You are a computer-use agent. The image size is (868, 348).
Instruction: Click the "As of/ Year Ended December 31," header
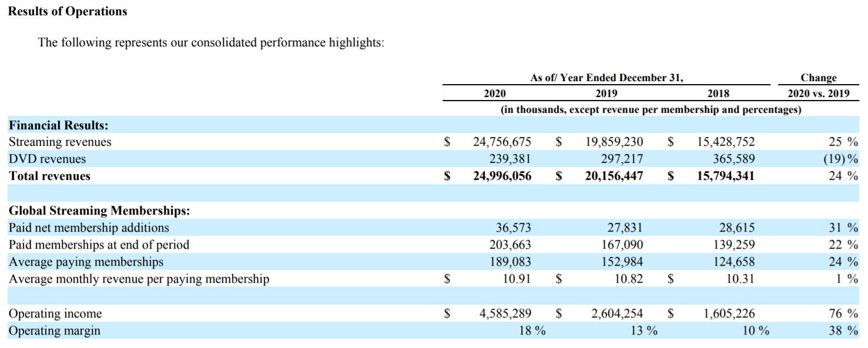pos(606,78)
